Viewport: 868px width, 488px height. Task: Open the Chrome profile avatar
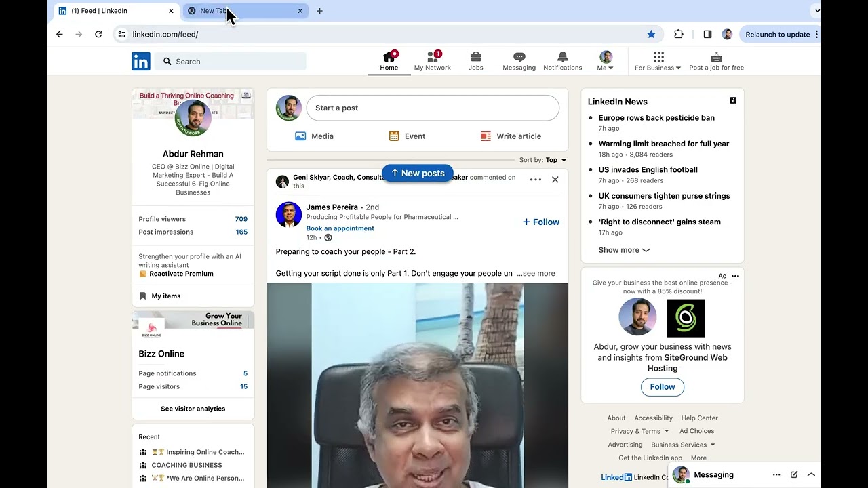tap(727, 34)
